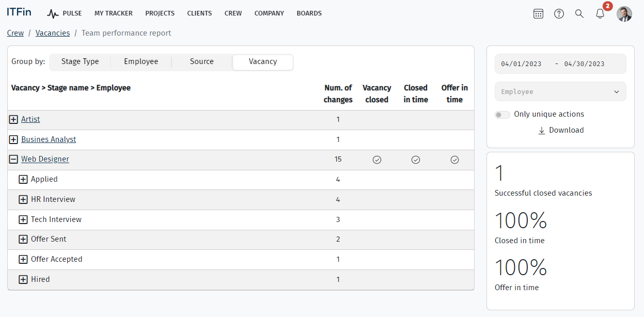Download the team performance report
The image size is (644, 317).
point(561,130)
